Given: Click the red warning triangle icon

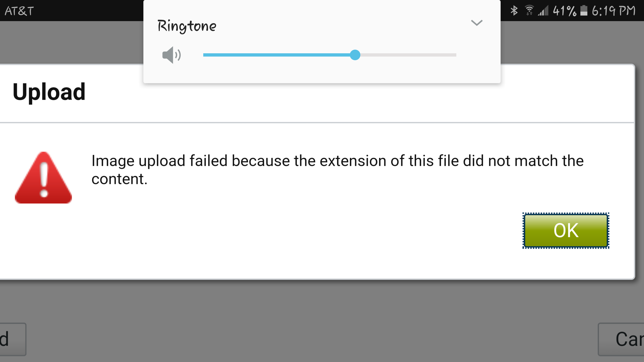Looking at the screenshot, I should coord(44,178).
